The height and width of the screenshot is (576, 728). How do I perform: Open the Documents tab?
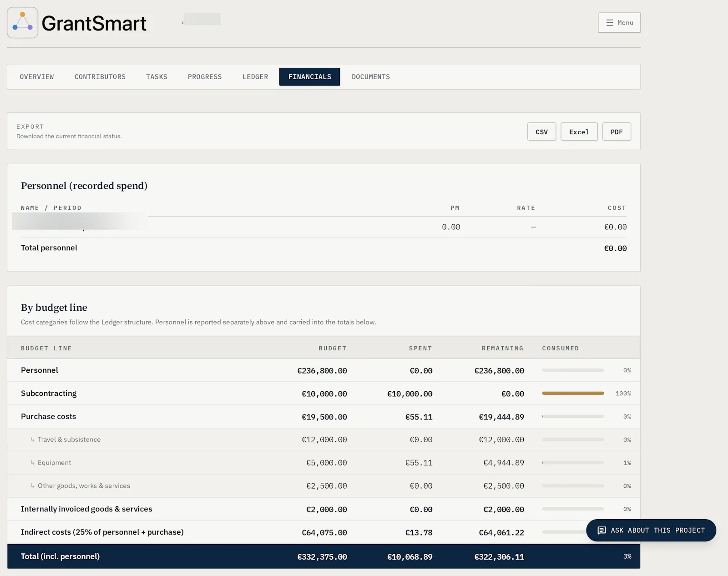(371, 77)
